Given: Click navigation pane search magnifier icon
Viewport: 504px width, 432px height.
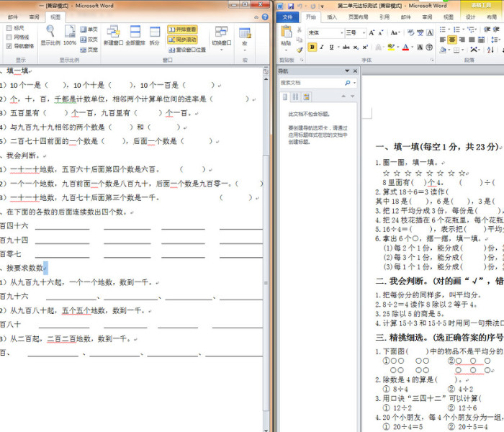Looking at the screenshot, I should (348, 83).
